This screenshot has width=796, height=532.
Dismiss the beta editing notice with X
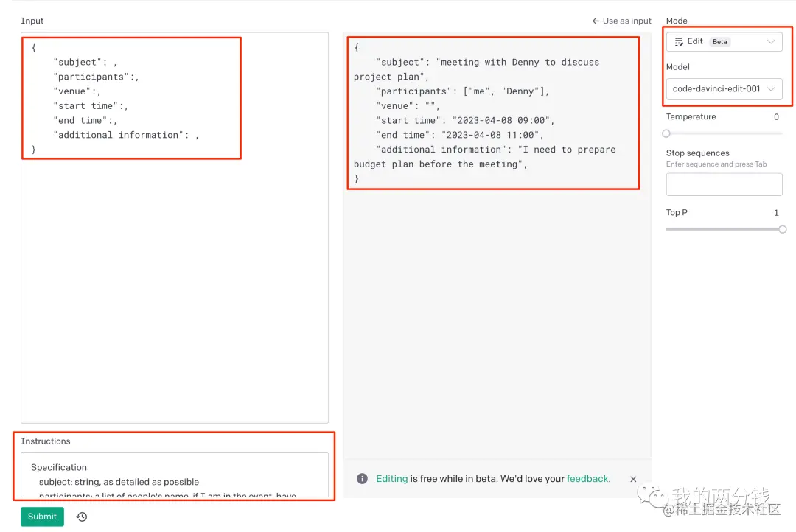[633, 479]
